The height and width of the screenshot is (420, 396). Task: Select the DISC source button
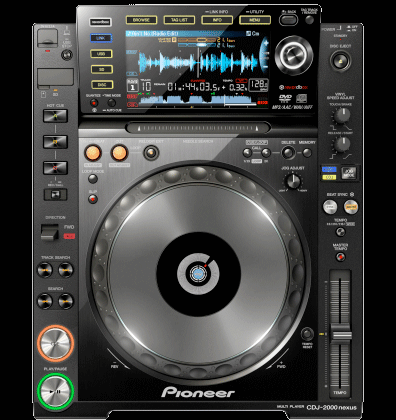(102, 85)
